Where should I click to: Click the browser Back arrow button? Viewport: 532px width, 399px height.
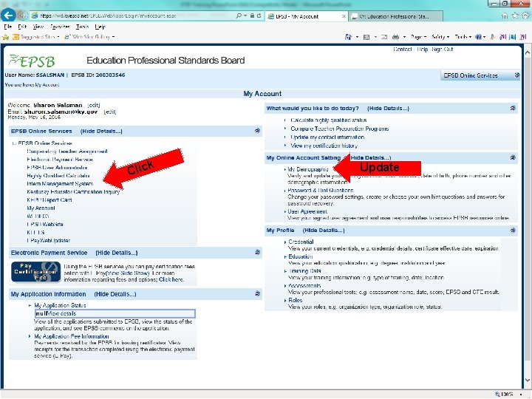pyautogui.click(x=8, y=16)
